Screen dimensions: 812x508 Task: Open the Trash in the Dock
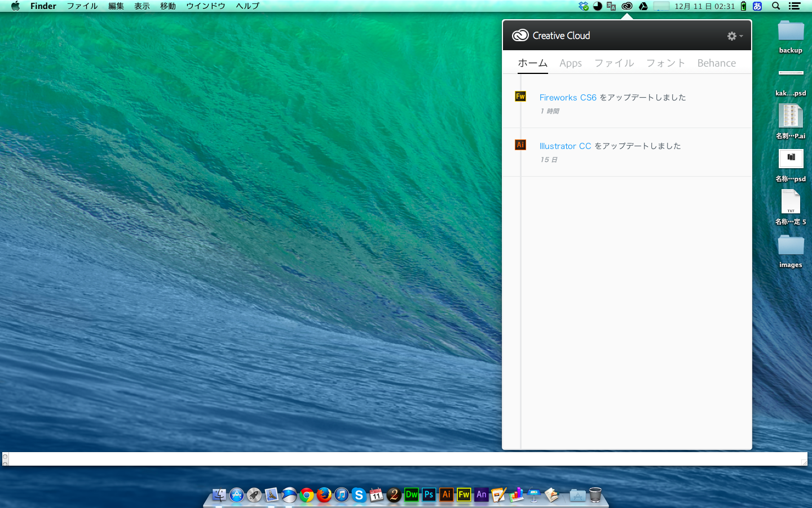point(595,495)
